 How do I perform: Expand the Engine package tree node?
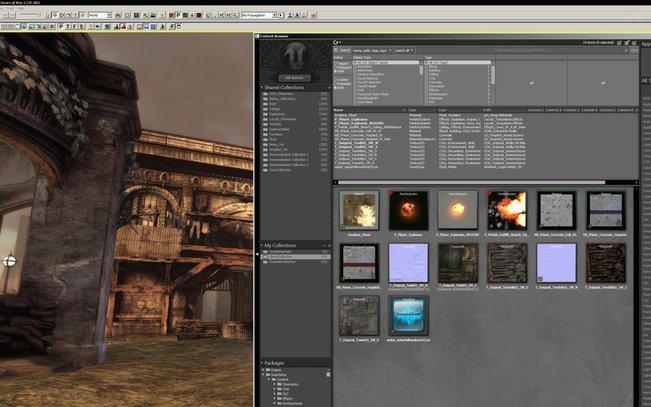pos(263,370)
